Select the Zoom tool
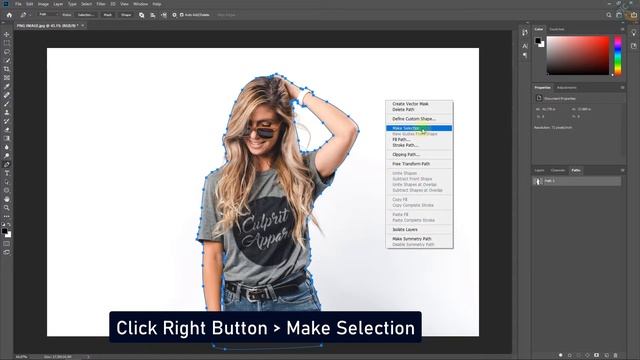Image resolution: width=640 pixels, height=360 pixels. (x=7, y=208)
